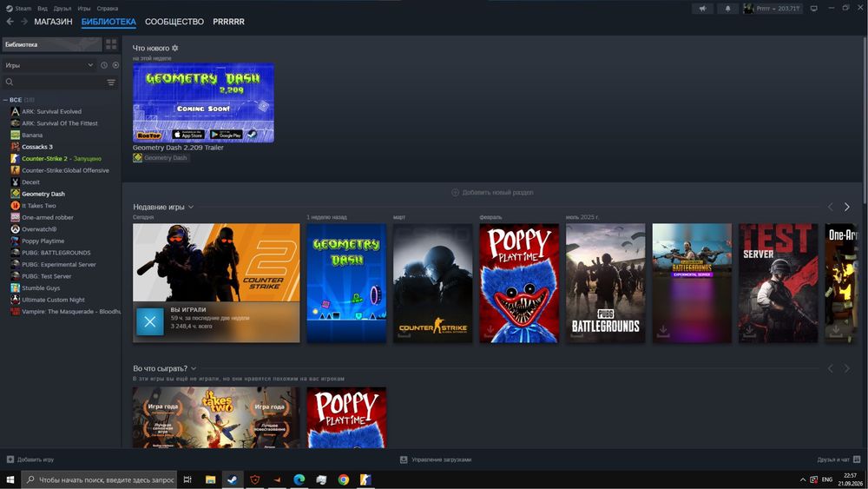Image resolution: width=868 pixels, height=489 pixels.
Task: Click Windows taskbar search box
Action: click(x=99, y=479)
